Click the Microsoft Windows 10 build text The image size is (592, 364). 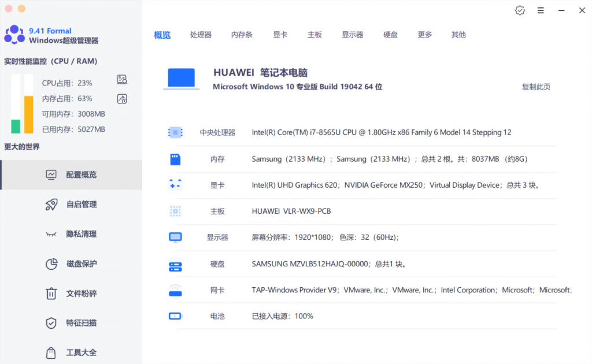tap(298, 87)
